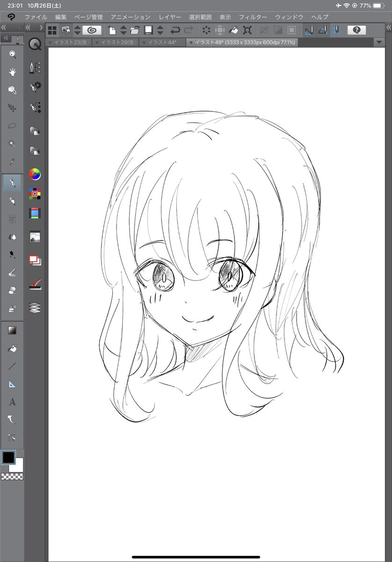The image size is (392, 562).
Task: Open the 編集 menu
Action: pos(61,17)
